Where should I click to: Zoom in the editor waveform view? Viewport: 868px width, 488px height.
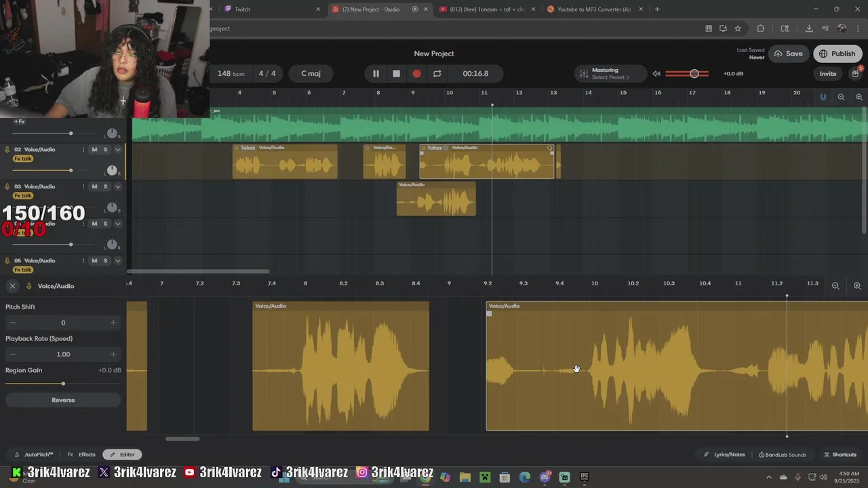857,286
